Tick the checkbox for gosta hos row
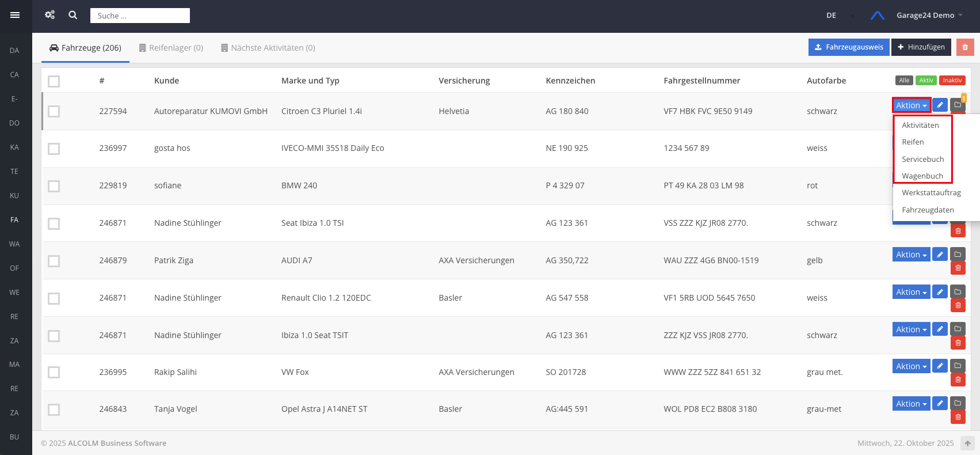Screen dimensions: 980x455 click(54, 149)
